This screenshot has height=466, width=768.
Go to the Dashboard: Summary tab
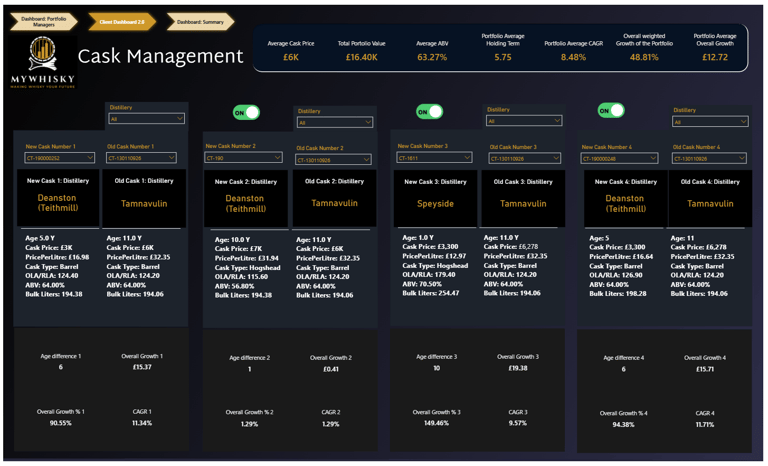click(x=200, y=22)
